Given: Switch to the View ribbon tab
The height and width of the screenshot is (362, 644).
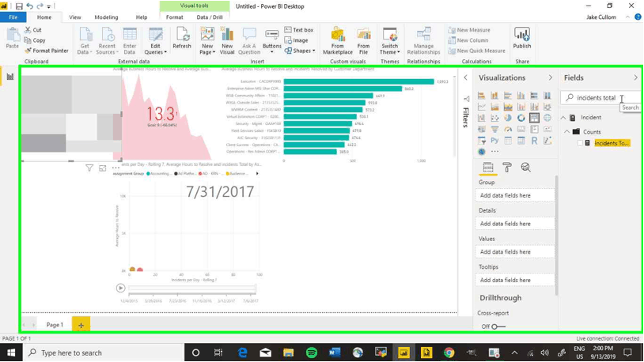Looking at the screenshot, I should point(74,17).
